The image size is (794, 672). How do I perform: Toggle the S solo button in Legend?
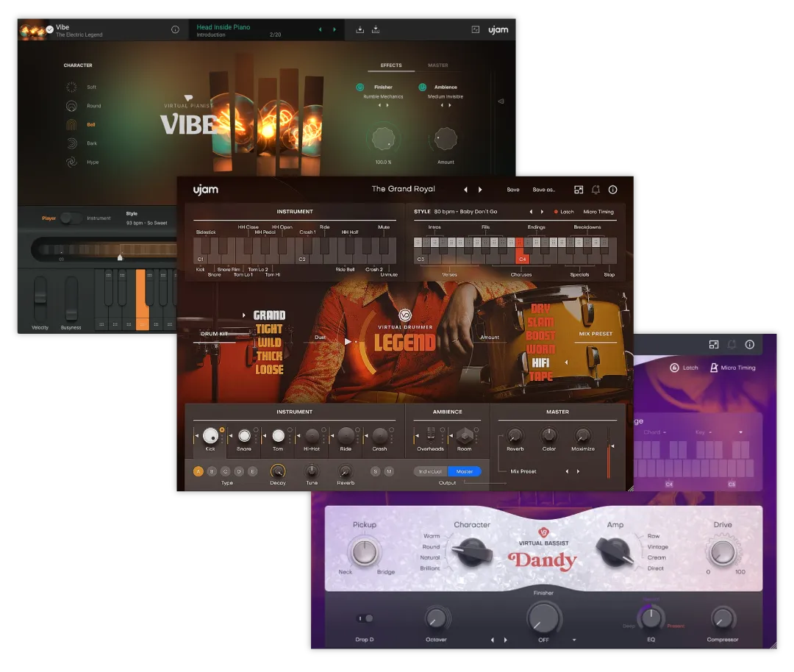coord(375,471)
